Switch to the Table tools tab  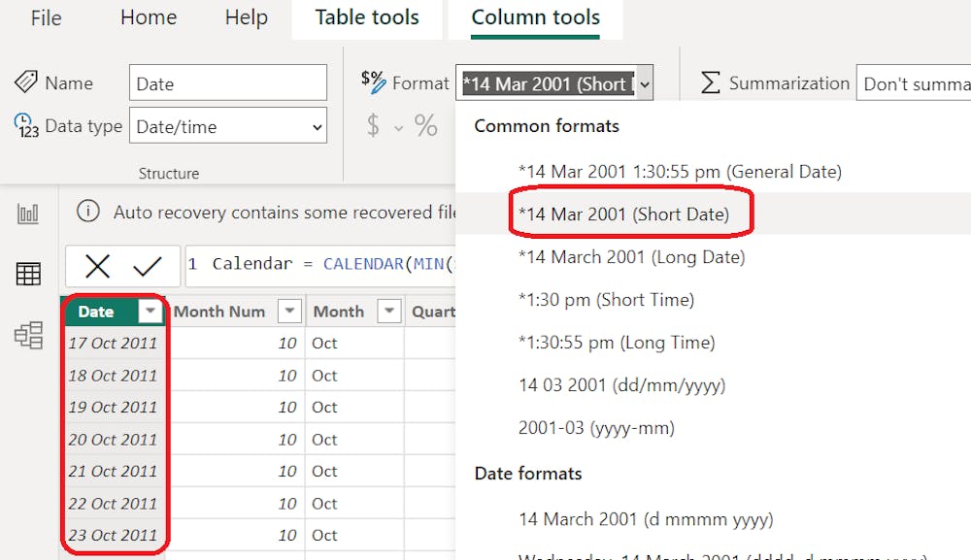tap(367, 18)
